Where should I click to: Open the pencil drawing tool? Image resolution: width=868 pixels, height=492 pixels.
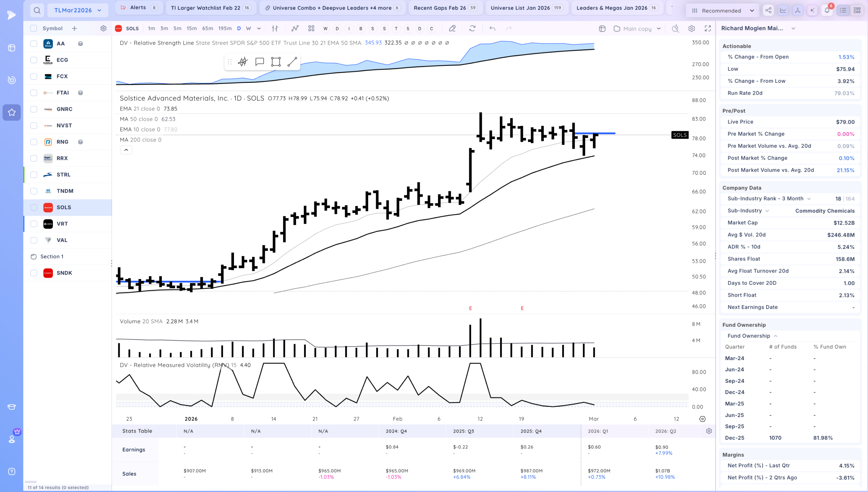[452, 28]
